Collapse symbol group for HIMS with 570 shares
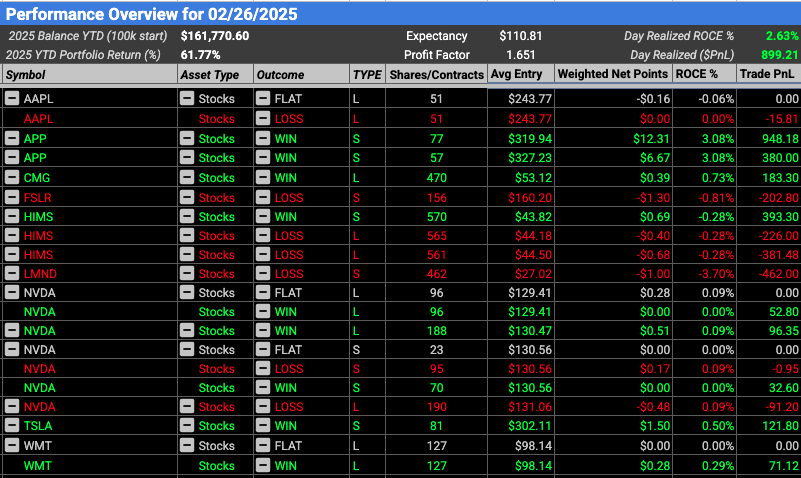The image size is (801, 478). coord(12,216)
